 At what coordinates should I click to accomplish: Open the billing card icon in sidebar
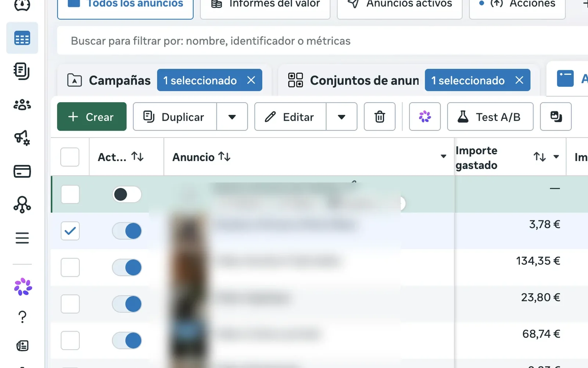tap(22, 171)
